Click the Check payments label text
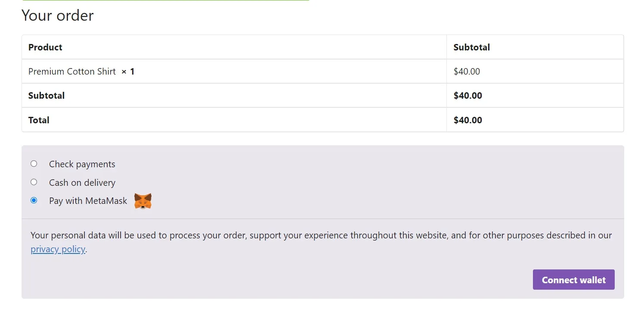This screenshot has height=319, width=644. 82,164
